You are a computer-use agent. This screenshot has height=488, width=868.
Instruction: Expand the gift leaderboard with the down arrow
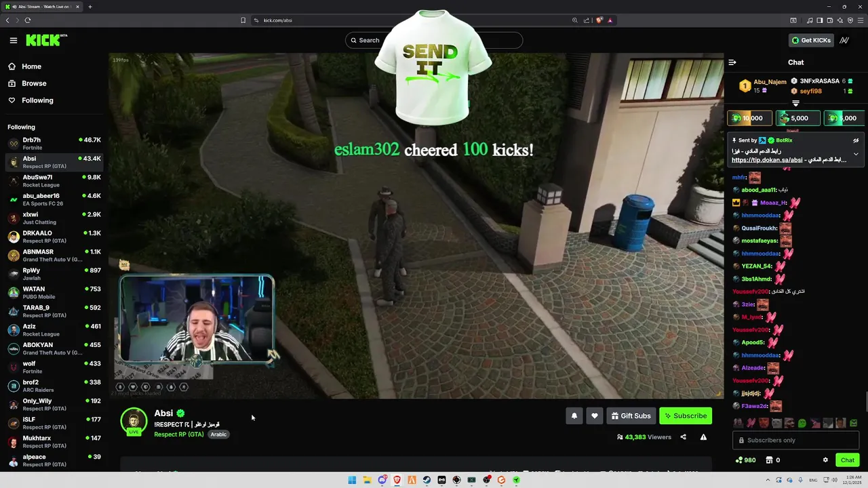click(x=795, y=104)
